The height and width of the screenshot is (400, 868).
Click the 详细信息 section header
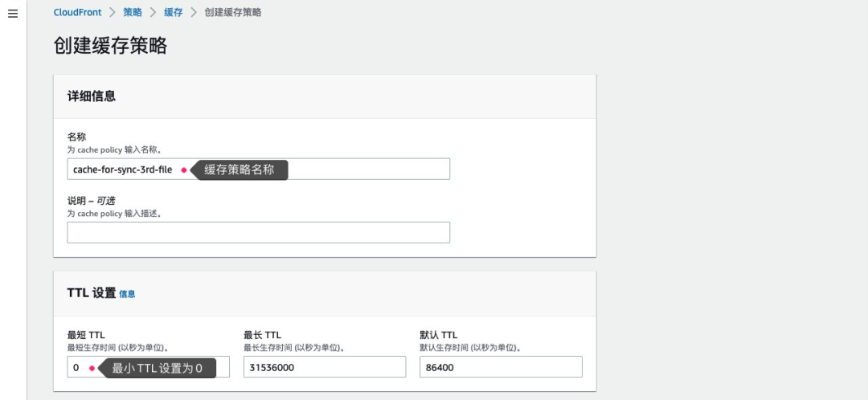pos(91,96)
